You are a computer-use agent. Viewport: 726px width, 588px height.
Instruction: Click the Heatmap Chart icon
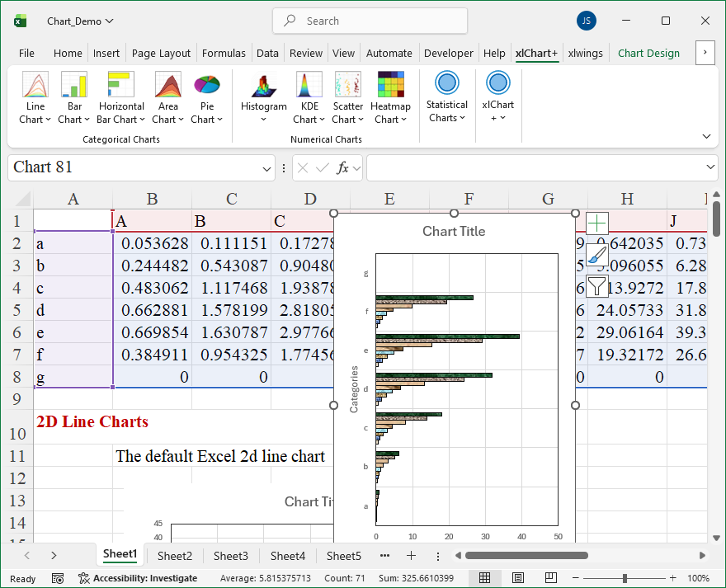(x=390, y=86)
